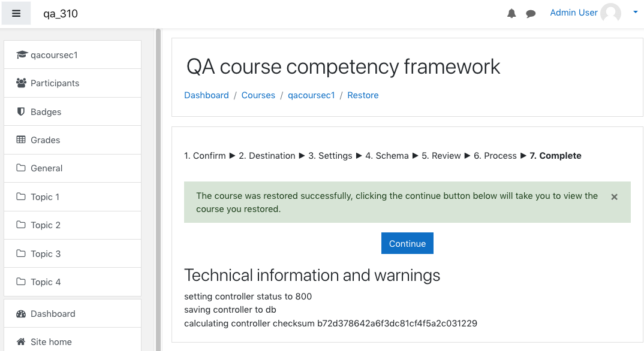Image resolution: width=644 pixels, height=351 pixels.
Task: Click the '2. Destination' step label
Action: click(267, 156)
